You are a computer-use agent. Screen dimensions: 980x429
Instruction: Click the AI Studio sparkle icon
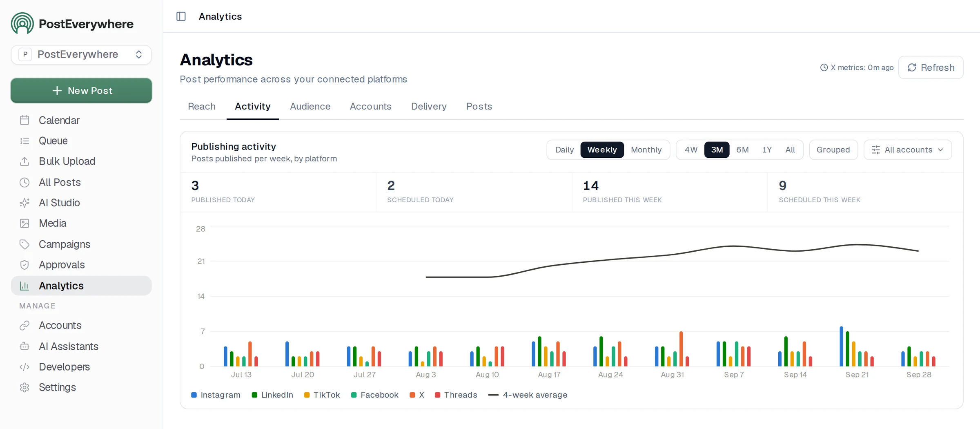click(24, 203)
